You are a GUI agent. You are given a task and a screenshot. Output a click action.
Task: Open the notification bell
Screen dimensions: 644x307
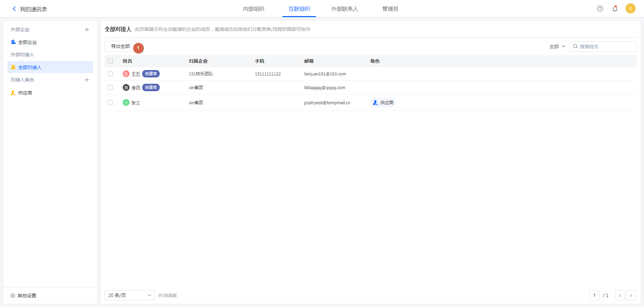615,9
